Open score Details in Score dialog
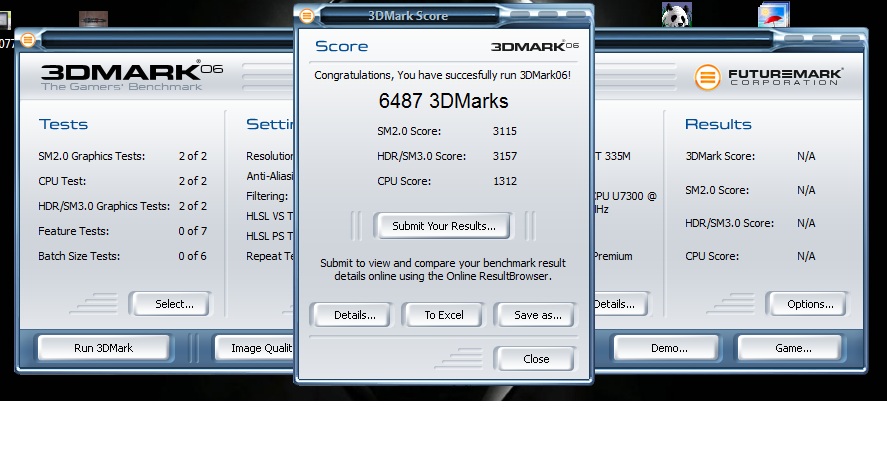887x460 pixels. [x=351, y=315]
